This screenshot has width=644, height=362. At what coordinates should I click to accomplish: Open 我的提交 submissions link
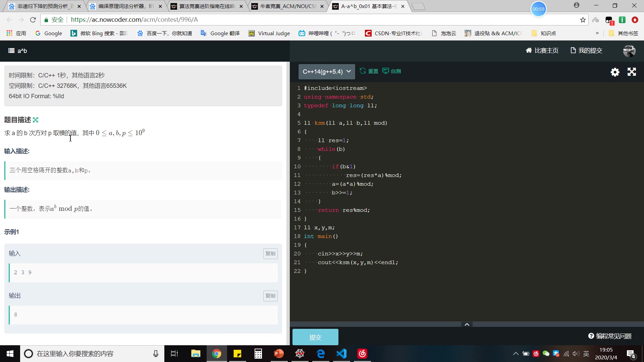coord(586,51)
